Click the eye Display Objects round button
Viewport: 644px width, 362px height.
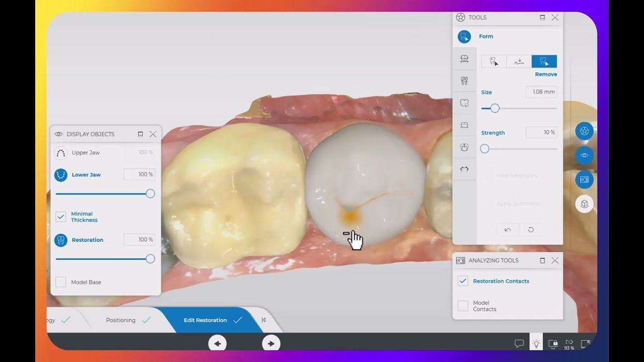tap(584, 155)
